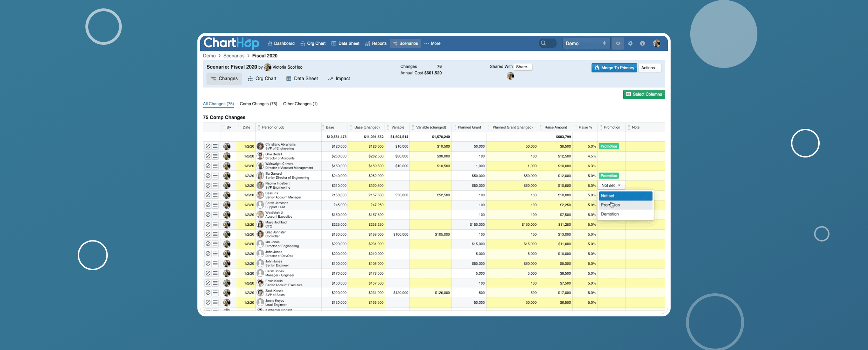
Task: Click Merge To Primary button
Action: pyautogui.click(x=614, y=68)
